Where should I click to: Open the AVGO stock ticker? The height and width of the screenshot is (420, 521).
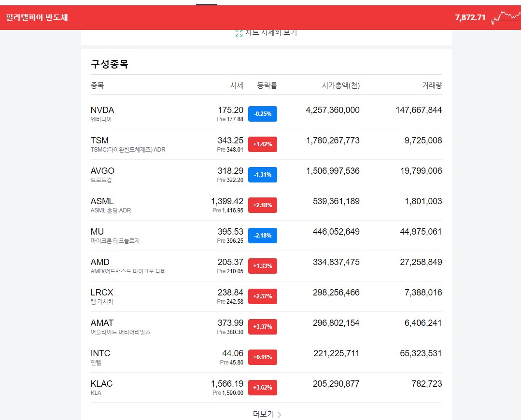[102, 171]
